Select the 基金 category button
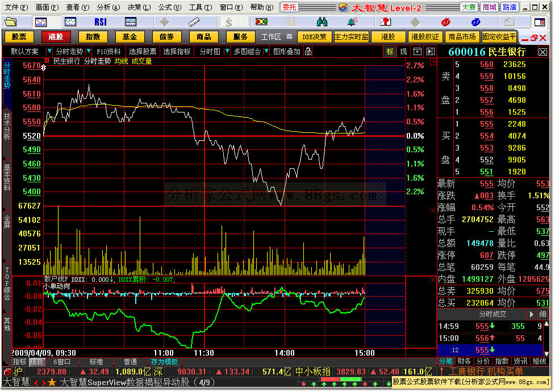Viewport: 555px width, 392px height. [130, 37]
